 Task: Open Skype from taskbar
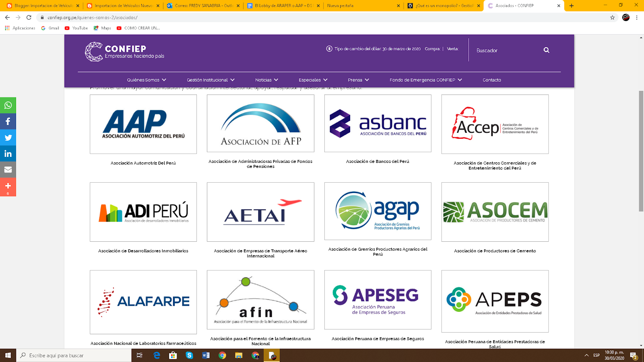tap(189, 355)
